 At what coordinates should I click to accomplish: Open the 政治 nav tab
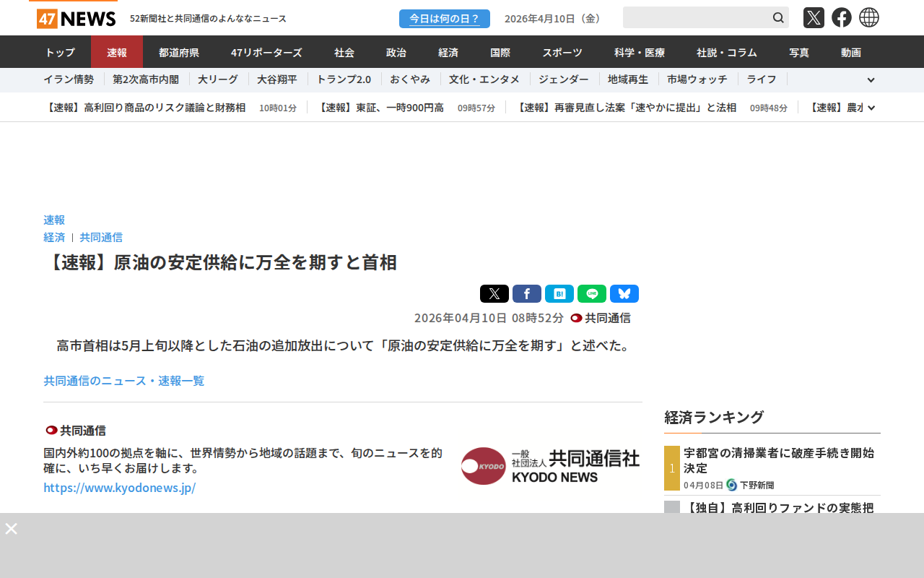pos(396,52)
